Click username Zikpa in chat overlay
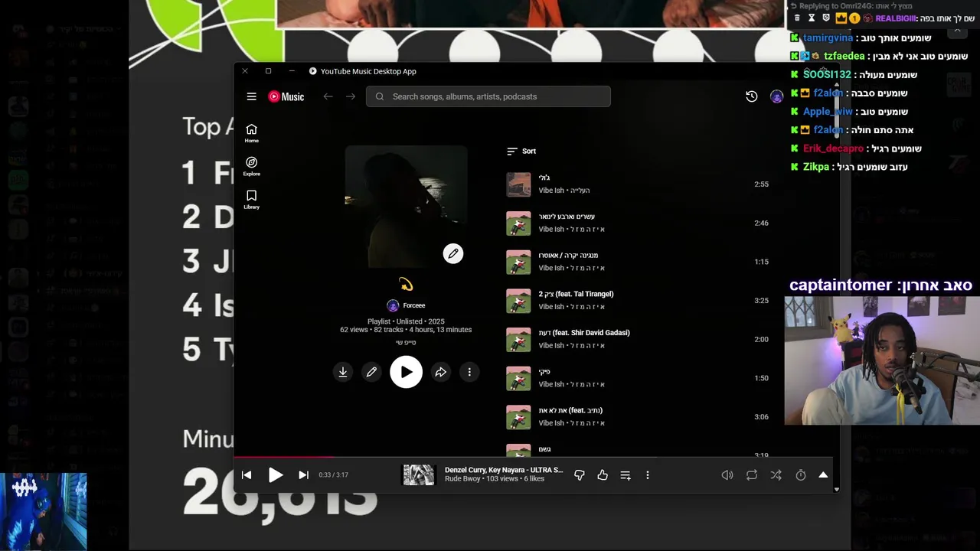980x551 pixels. (816, 167)
